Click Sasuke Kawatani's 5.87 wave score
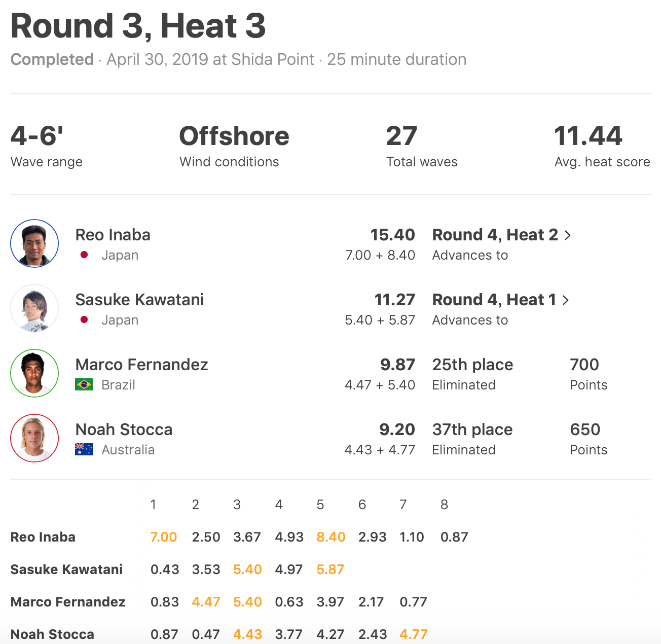The image size is (661, 644). tap(330, 569)
